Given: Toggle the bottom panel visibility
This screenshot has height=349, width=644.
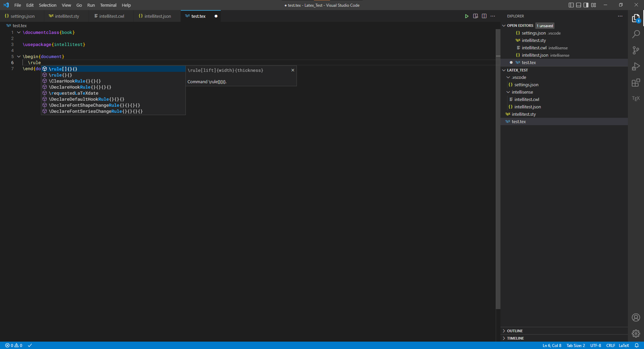Looking at the screenshot, I should [x=578, y=5].
